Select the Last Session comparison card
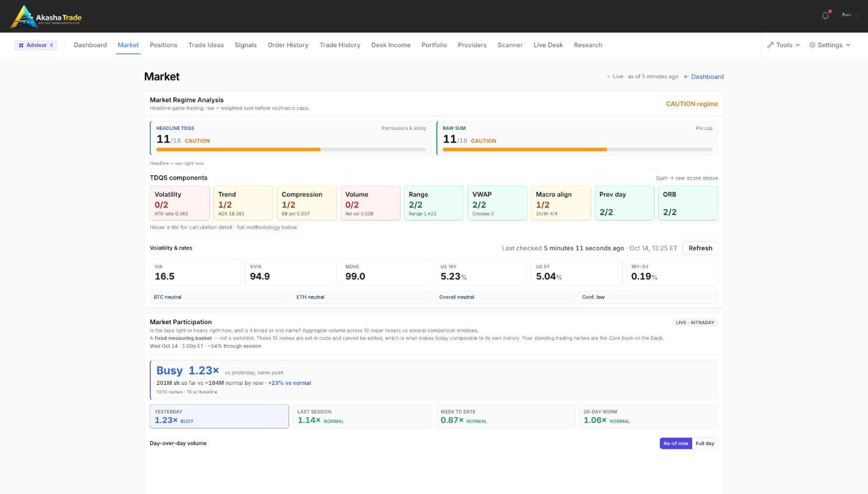 click(x=362, y=417)
